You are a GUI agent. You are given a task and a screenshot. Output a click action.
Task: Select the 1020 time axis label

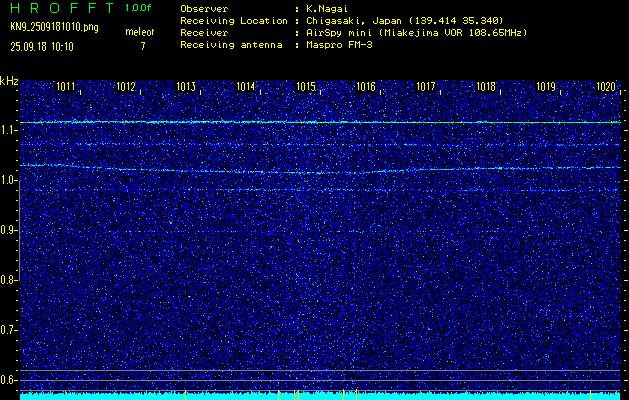click(x=606, y=86)
